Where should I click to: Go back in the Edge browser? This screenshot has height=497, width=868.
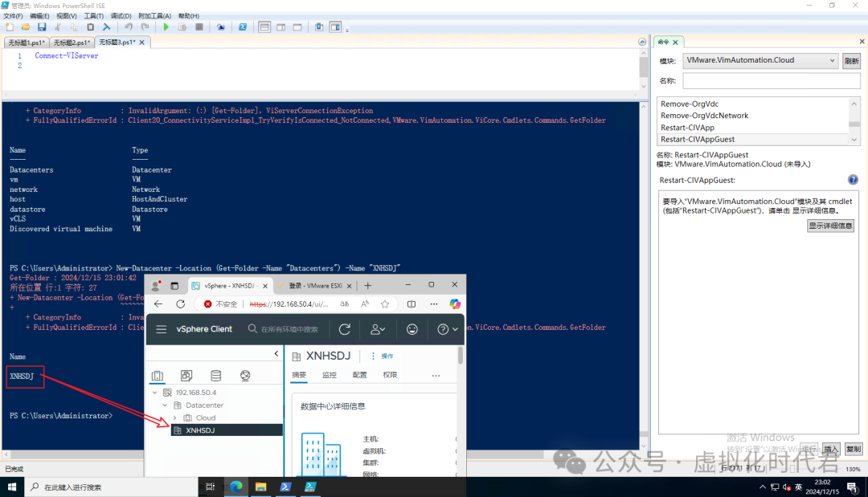(158, 304)
